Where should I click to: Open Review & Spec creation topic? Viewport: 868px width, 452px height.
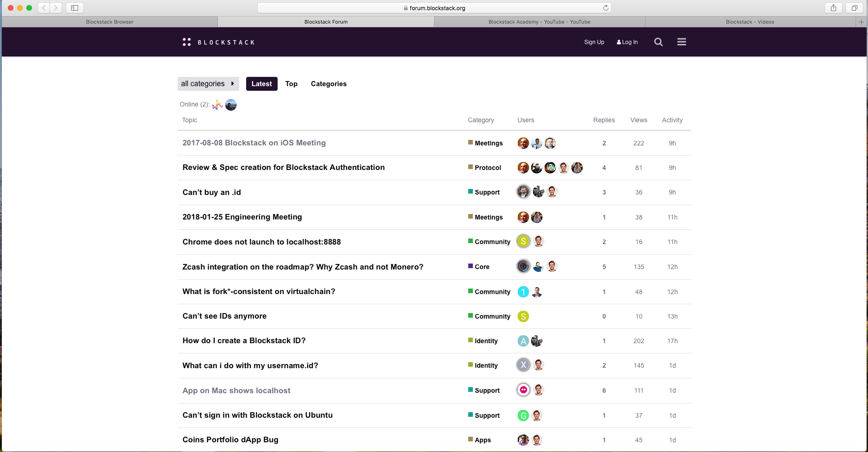pos(284,168)
